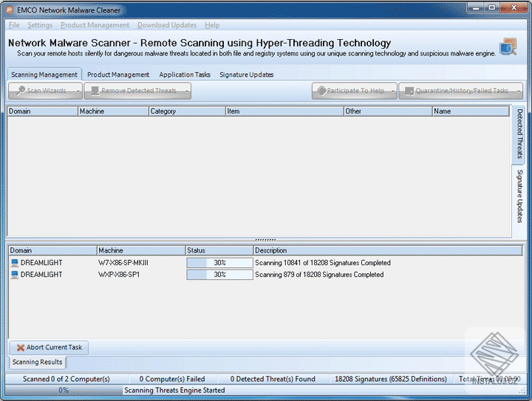This screenshot has height=401, width=532.
Task: Switch to the Signature Updates top tab
Action: (x=246, y=75)
